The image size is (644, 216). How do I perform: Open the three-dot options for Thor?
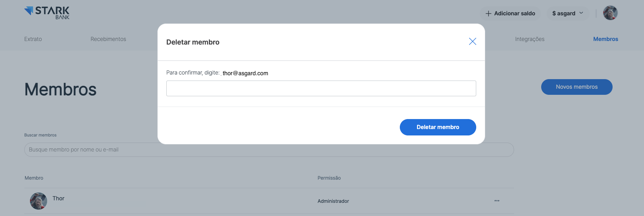click(x=497, y=201)
